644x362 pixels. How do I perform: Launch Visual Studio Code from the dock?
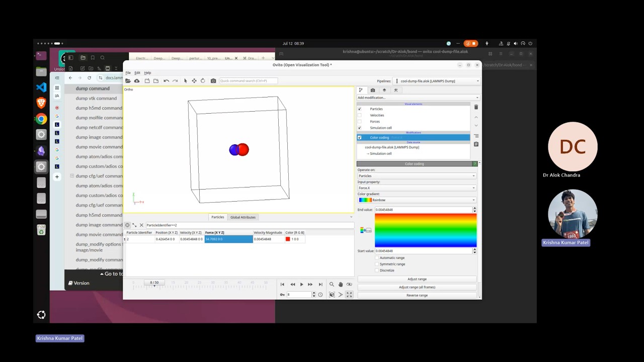coord(41,87)
